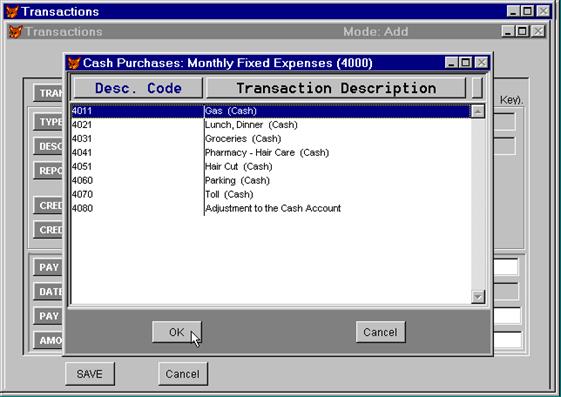Click the Transaction Description column header
The height and width of the screenshot is (397, 561).
(x=336, y=88)
